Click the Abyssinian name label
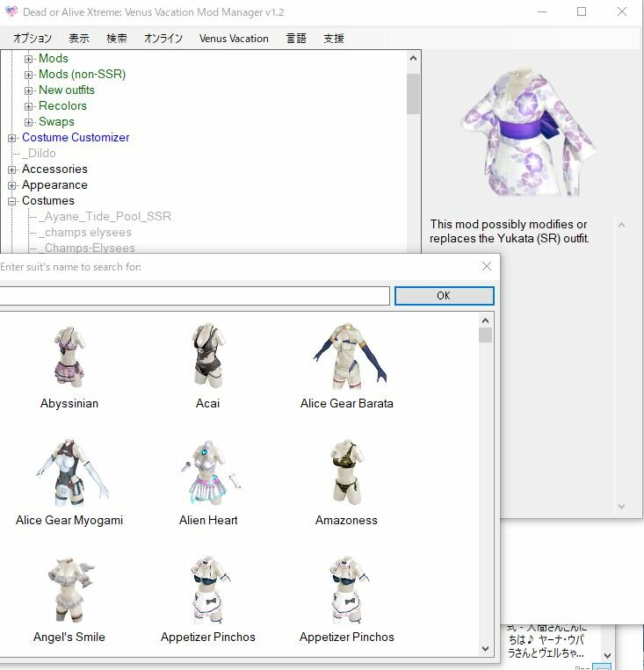Viewport: 644px width, 670px height. coord(69,403)
